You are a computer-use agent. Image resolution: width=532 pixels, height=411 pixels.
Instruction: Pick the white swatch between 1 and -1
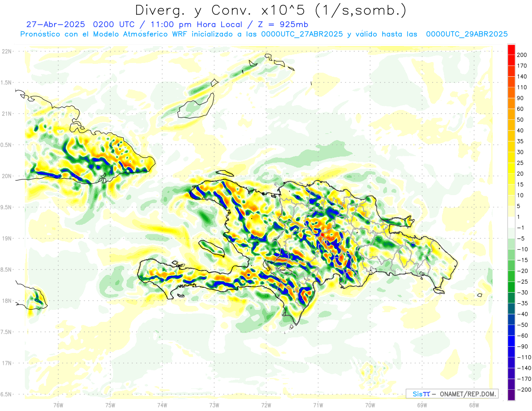(x=512, y=223)
